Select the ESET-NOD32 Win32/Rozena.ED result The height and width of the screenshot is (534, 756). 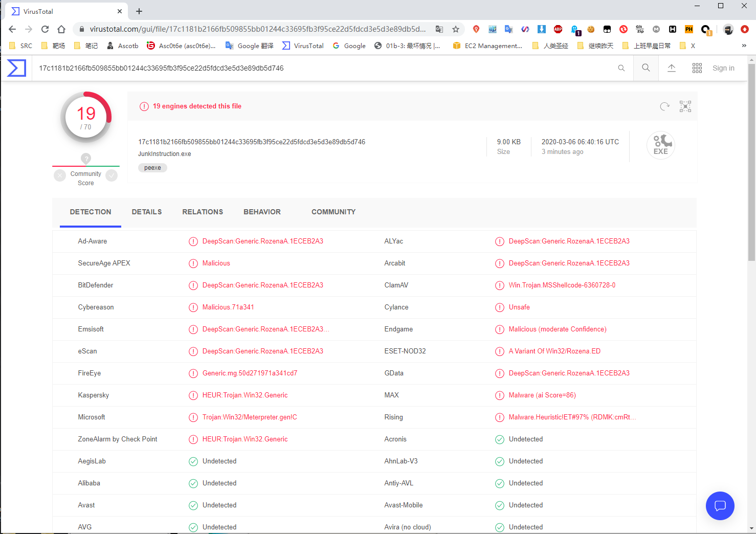554,351
